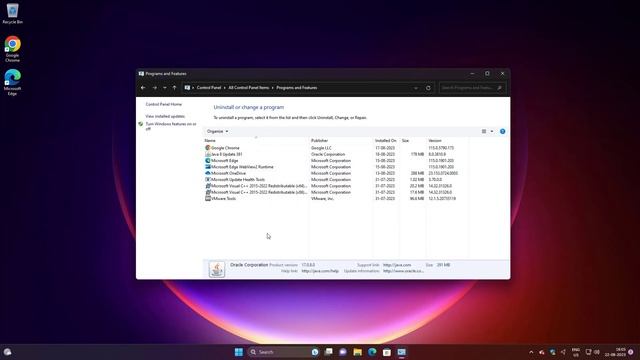Open the taskbar clock and date
640x360 pixels.
click(x=616, y=352)
